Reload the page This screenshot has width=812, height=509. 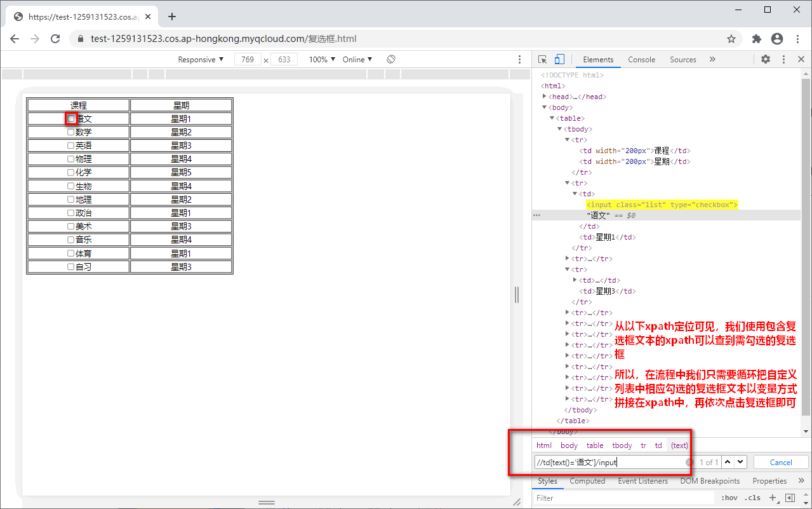click(x=55, y=39)
